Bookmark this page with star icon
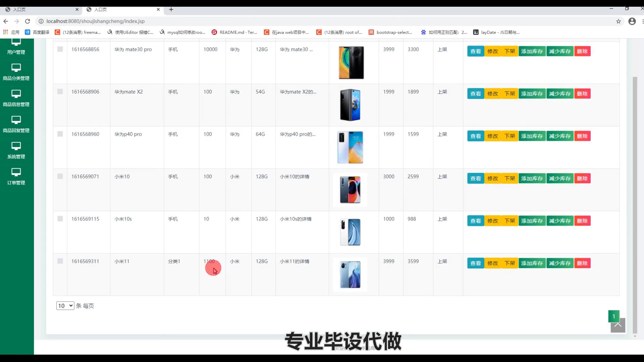 click(x=618, y=21)
